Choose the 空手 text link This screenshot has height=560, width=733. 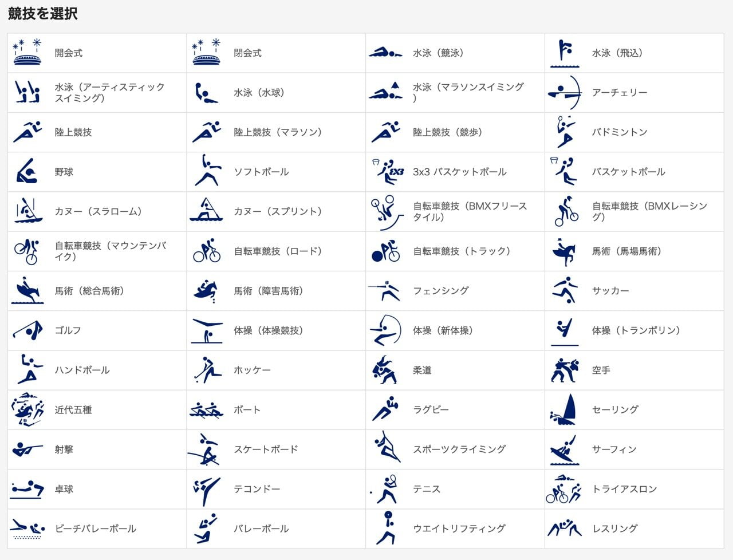click(x=601, y=370)
